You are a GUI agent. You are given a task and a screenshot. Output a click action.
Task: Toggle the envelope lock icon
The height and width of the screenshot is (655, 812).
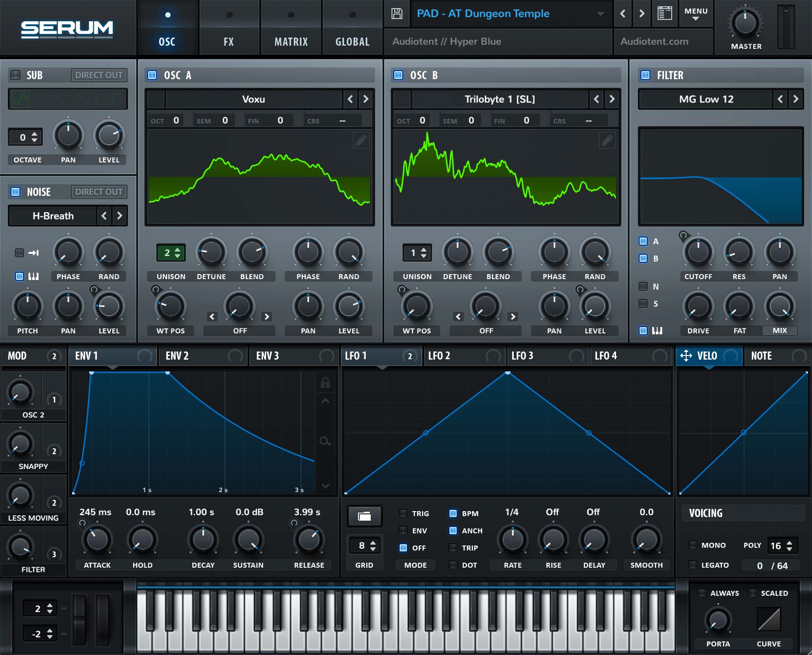tap(325, 383)
